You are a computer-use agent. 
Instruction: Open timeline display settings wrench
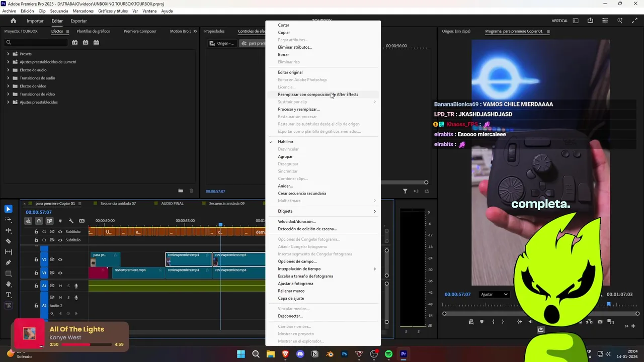(71, 221)
